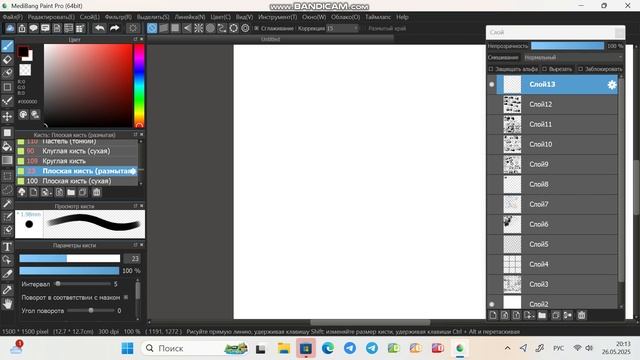Viewport: 640px width, 360px height.
Task: Click Windows Start button on taskbar
Action: (x=127, y=348)
